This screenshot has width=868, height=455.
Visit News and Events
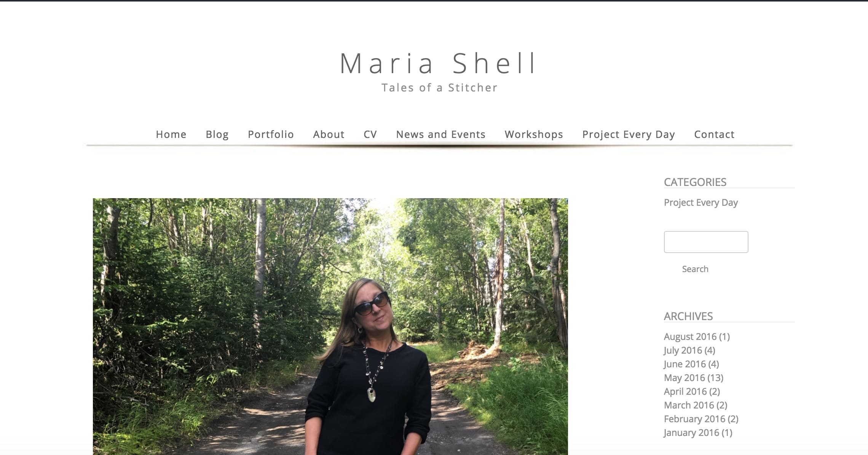(x=440, y=134)
